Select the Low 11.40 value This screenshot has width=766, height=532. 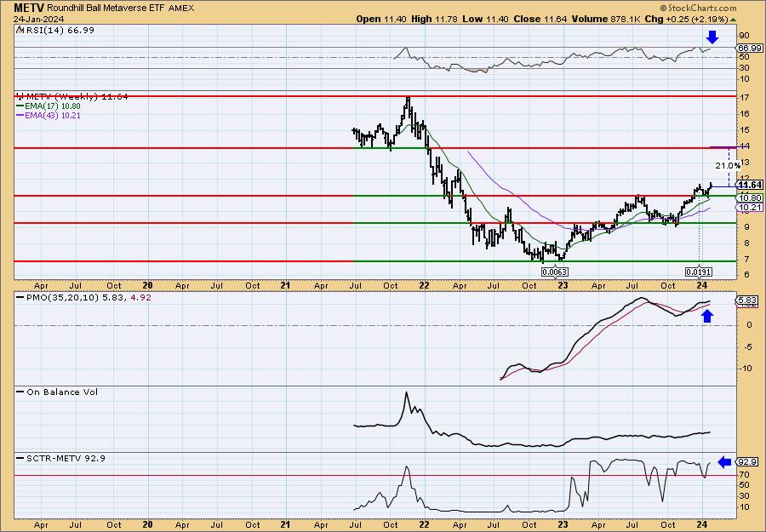coord(486,19)
